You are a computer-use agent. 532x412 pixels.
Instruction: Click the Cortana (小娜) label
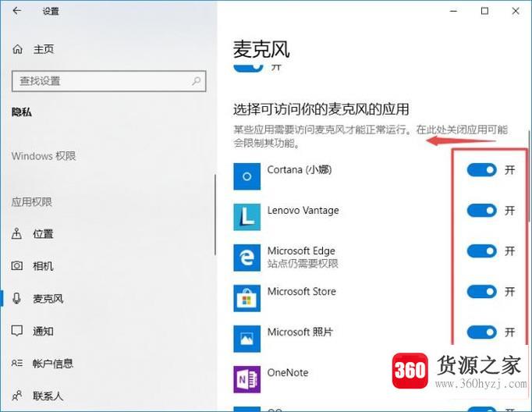[x=300, y=169]
